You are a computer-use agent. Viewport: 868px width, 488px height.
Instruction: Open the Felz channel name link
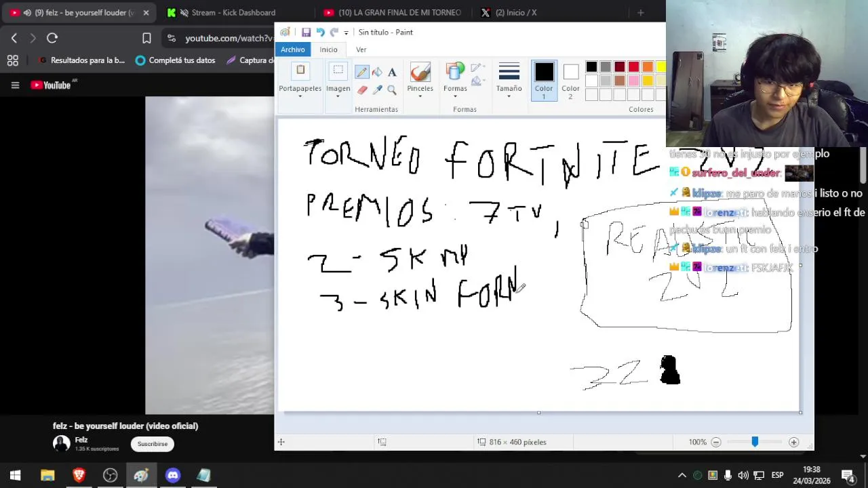(81, 440)
